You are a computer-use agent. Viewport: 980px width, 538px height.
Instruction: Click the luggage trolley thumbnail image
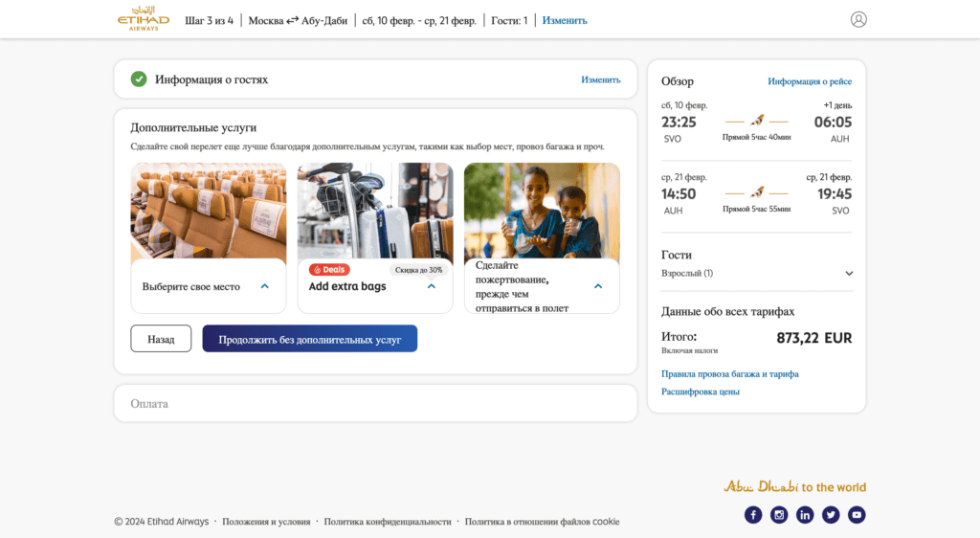[x=375, y=211]
